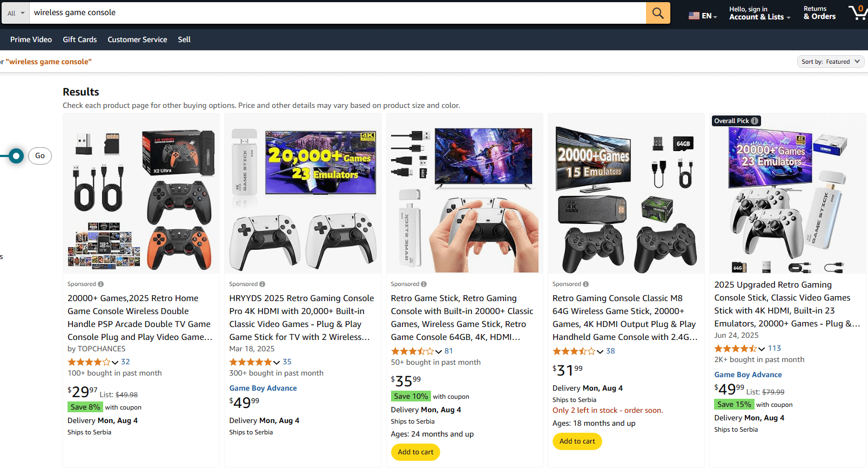Open the Game Boy Advance link
The image size is (868, 470).
263,387
